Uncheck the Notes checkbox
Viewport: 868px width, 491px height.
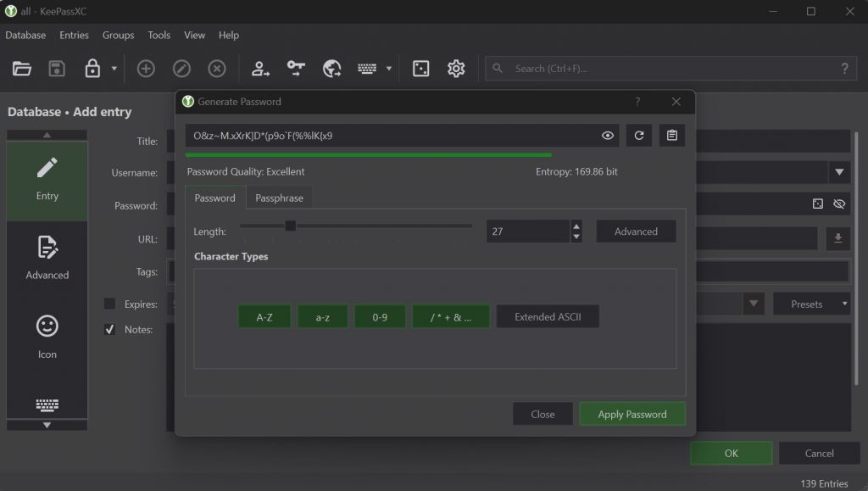pyautogui.click(x=109, y=329)
